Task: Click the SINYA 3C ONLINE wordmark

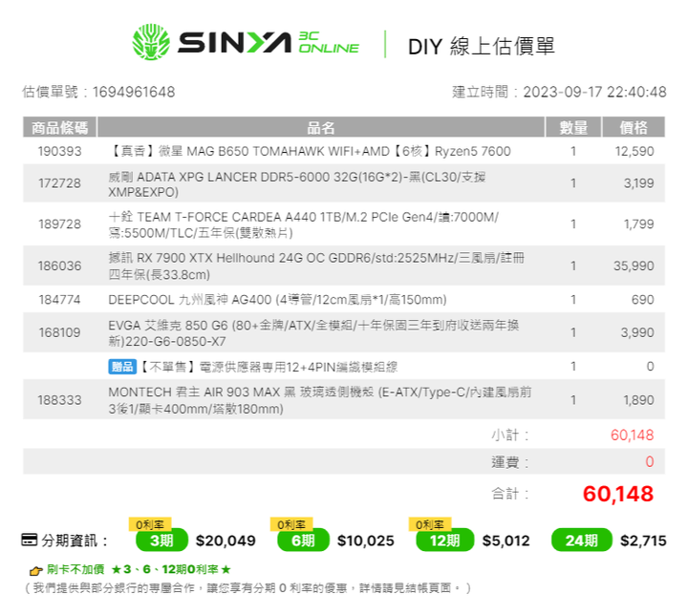Action: tap(269, 43)
